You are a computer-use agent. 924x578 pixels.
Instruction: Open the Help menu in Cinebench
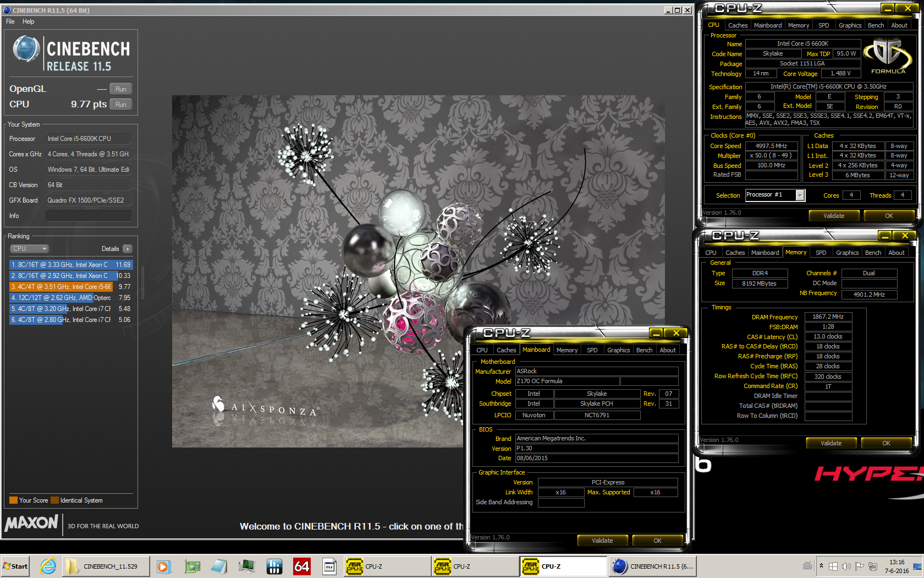point(28,21)
